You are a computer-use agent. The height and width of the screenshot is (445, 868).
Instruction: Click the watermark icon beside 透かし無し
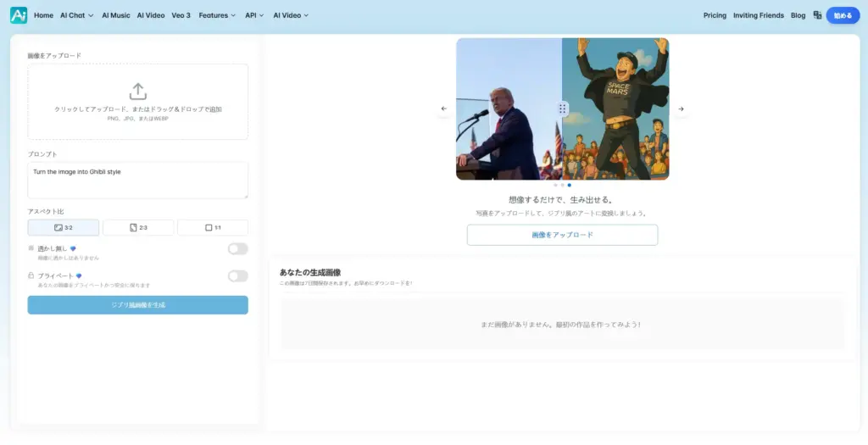coord(31,248)
